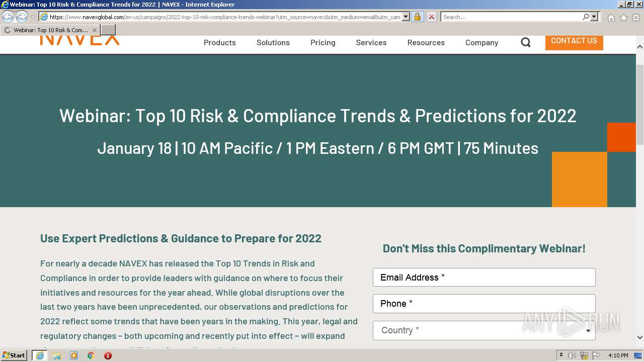Open the Services menu
The height and width of the screenshot is (362, 644).
pyautogui.click(x=371, y=43)
